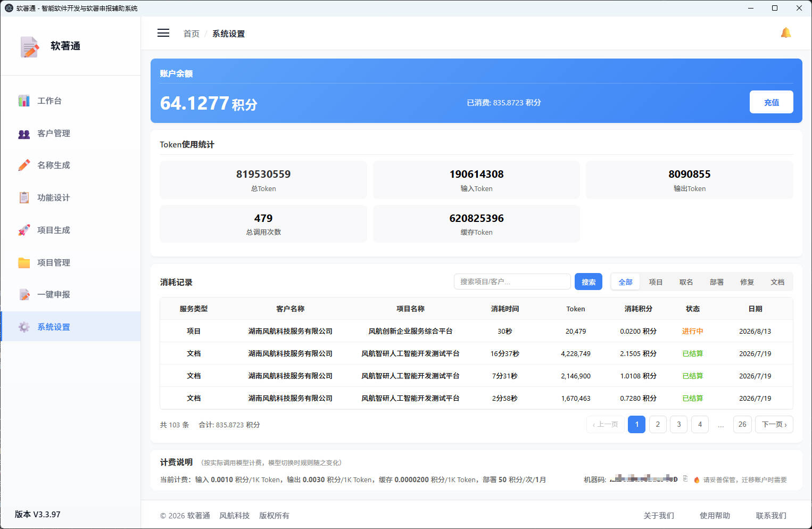Image resolution: width=812 pixels, height=529 pixels.
Task: Open 项目管理 in the sidebar
Action: pos(70,262)
